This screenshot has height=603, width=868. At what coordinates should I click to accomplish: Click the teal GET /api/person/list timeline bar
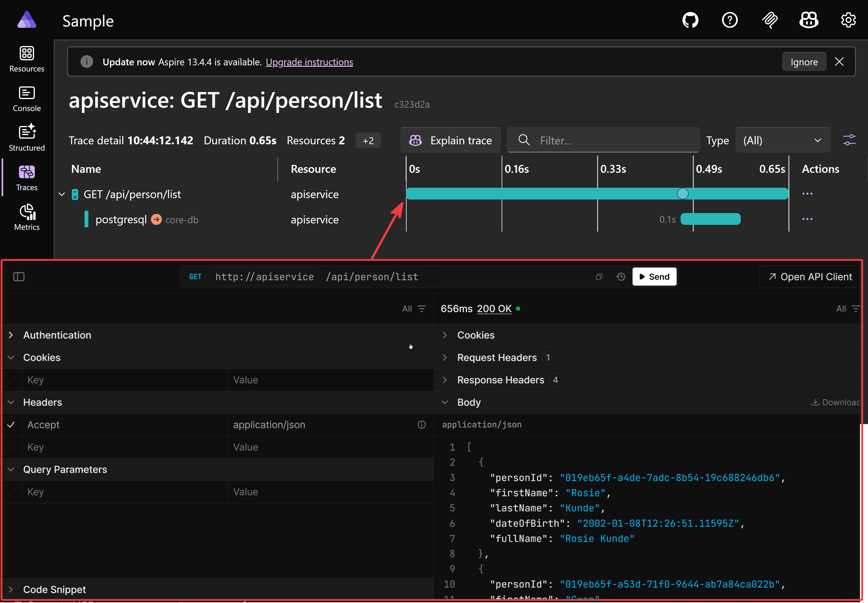[x=597, y=193]
